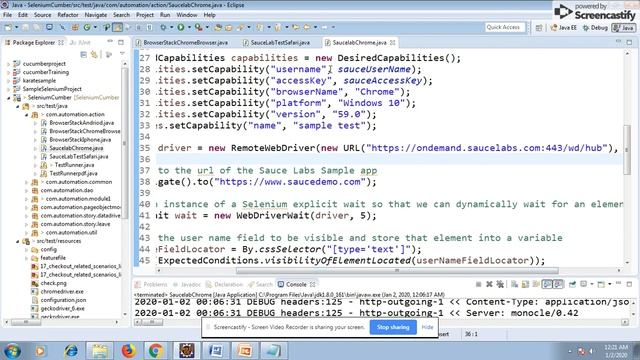Maximize the editor area icon

[x=629, y=42]
